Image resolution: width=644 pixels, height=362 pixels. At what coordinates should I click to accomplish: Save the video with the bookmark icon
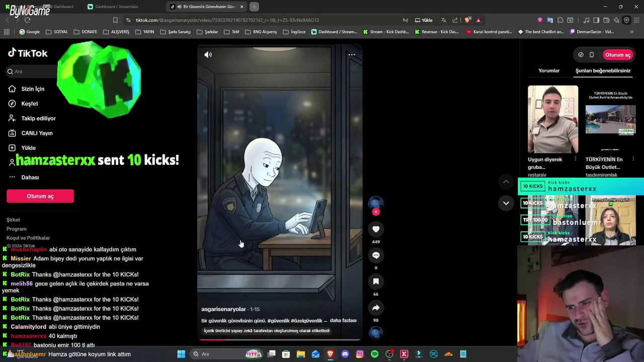coord(376,282)
